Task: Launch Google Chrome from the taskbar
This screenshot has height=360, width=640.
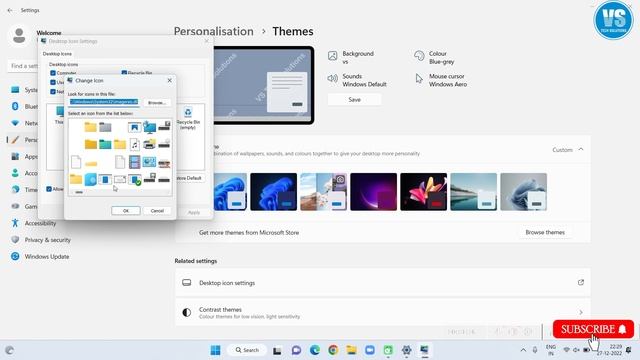Action: [333, 350]
